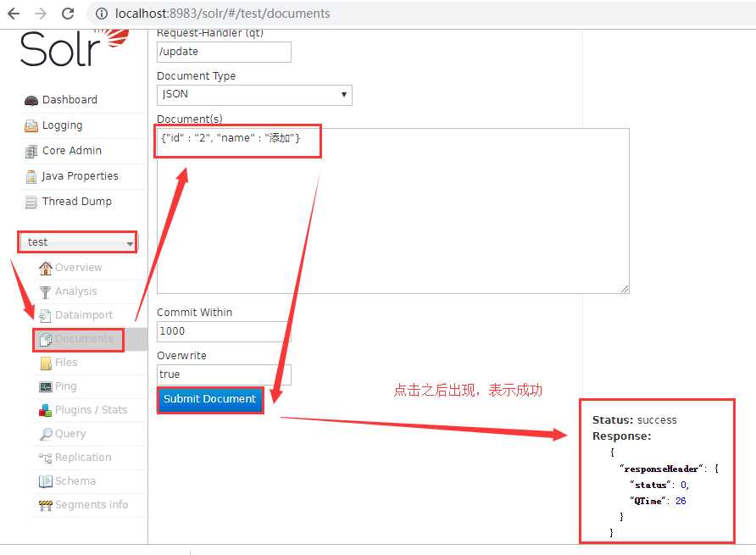Open the Schema section
The height and width of the screenshot is (555, 756).
[75, 480]
